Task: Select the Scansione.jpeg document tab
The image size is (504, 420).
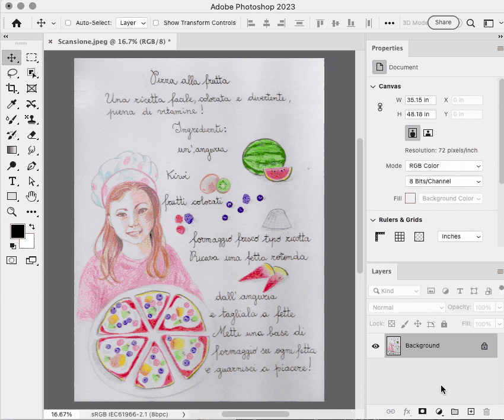Action: click(x=113, y=42)
